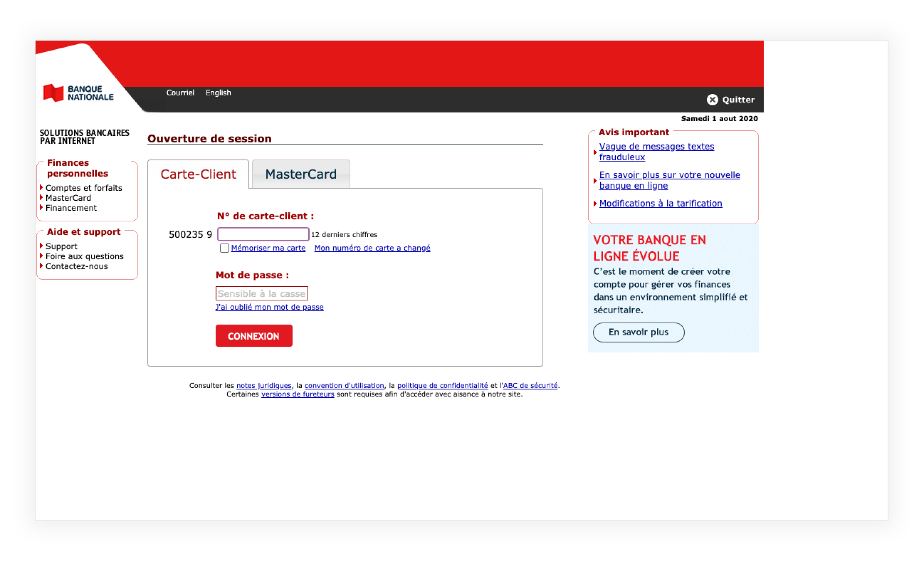Click arrow beside Modifications à la tarification

(x=595, y=204)
